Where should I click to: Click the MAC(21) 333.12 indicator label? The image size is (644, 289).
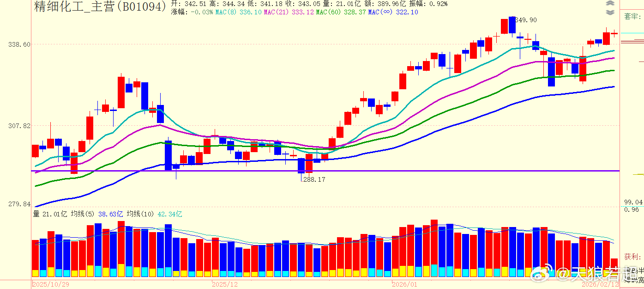289,12
